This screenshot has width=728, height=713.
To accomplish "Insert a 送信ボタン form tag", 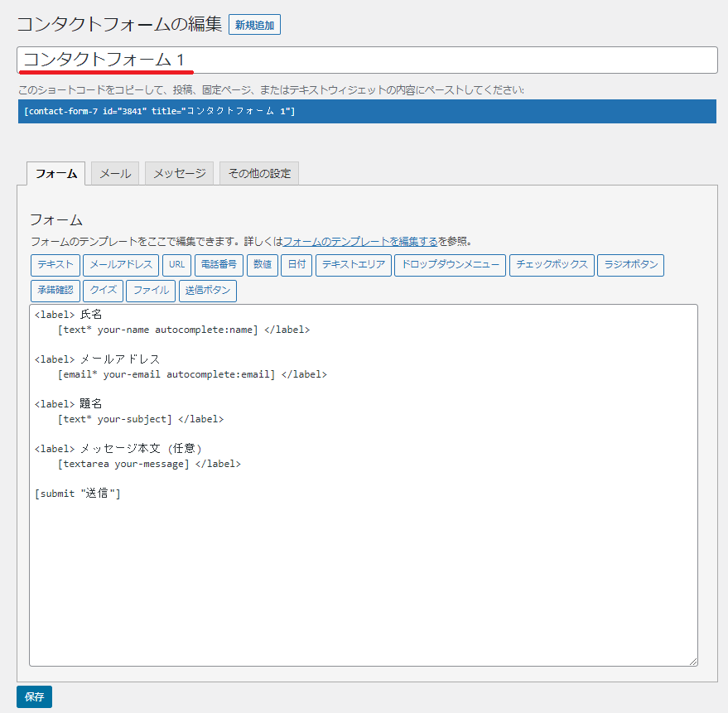I will (208, 291).
